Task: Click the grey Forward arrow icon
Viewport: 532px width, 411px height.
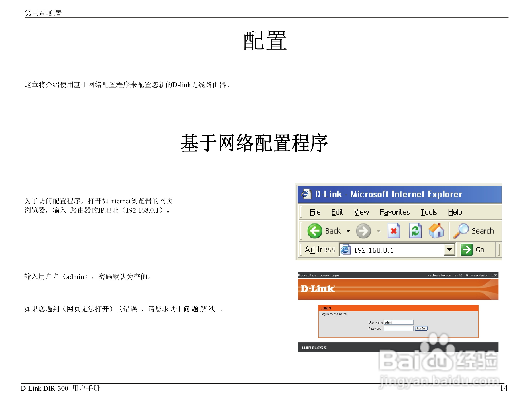Action: tap(363, 231)
